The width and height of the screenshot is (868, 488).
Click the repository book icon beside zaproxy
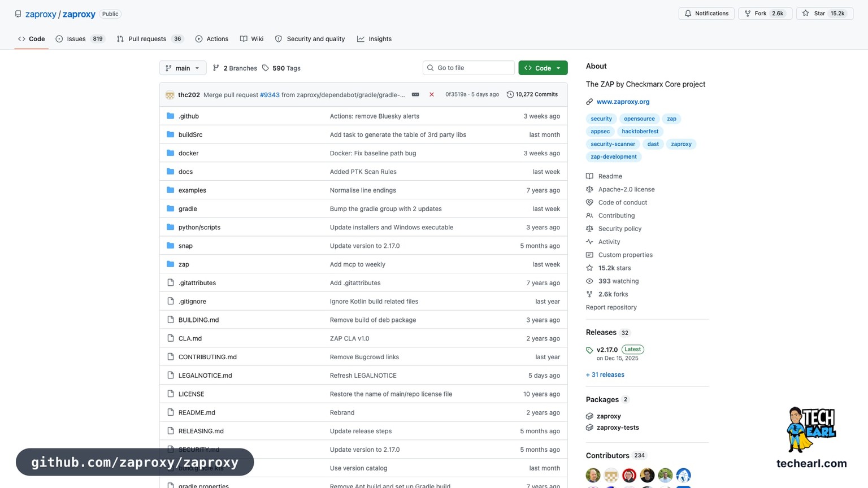point(18,14)
